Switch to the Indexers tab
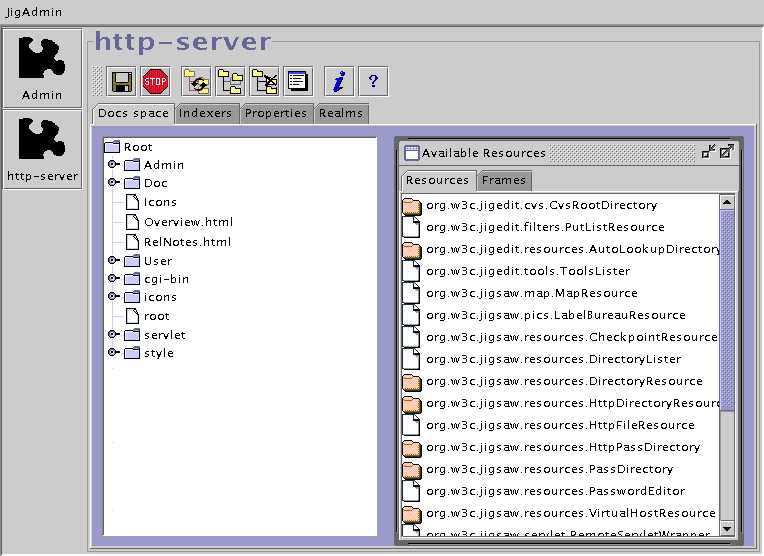Image resolution: width=764 pixels, height=556 pixels. tap(205, 114)
